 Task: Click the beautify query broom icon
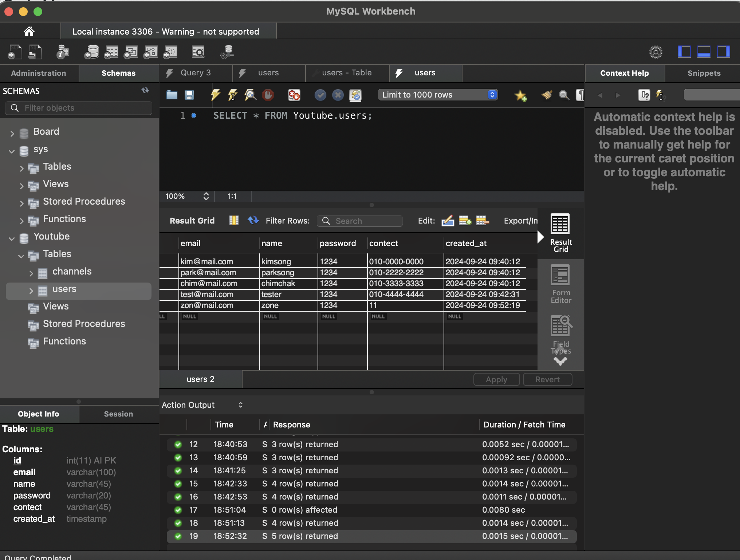pyautogui.click(x=546, y=95)
